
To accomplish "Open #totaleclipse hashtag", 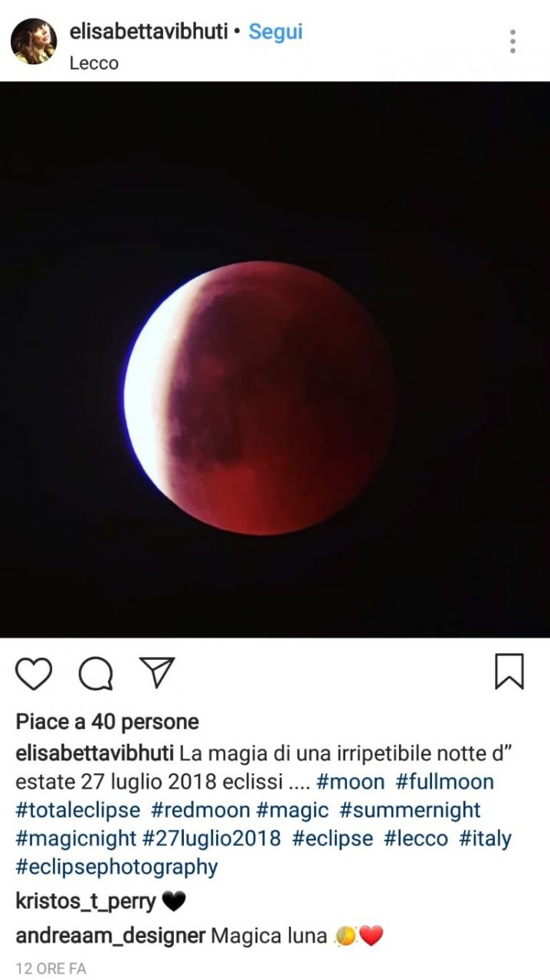I will click(x=78, y=810).
